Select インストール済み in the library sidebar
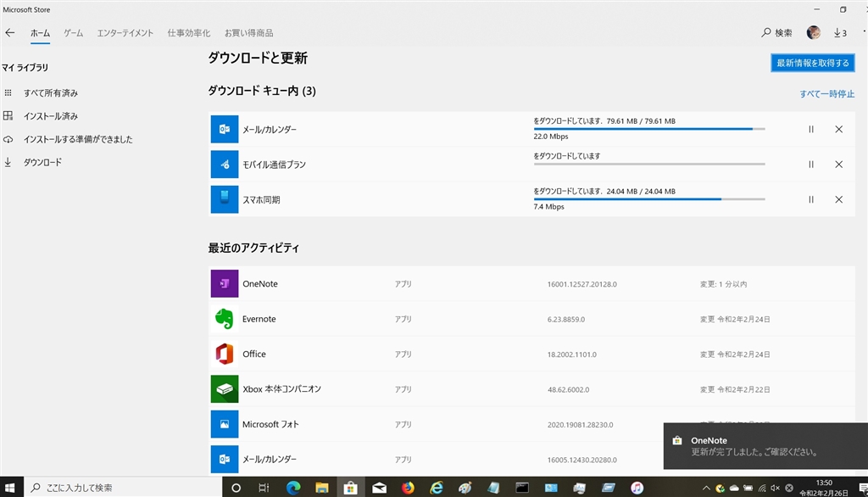868x497 pixels. (x=51, y=116)
